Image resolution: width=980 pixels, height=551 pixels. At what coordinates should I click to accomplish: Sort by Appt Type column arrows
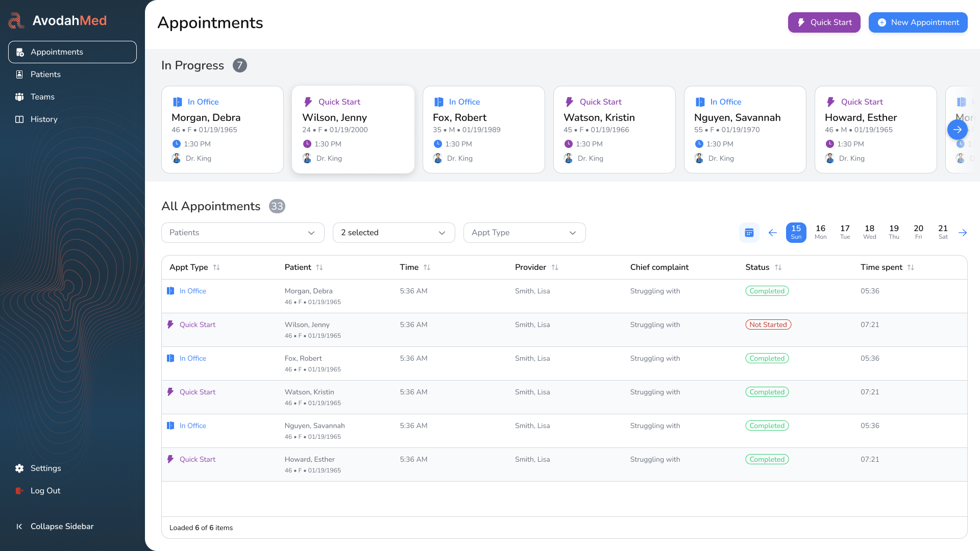(216, 267)
